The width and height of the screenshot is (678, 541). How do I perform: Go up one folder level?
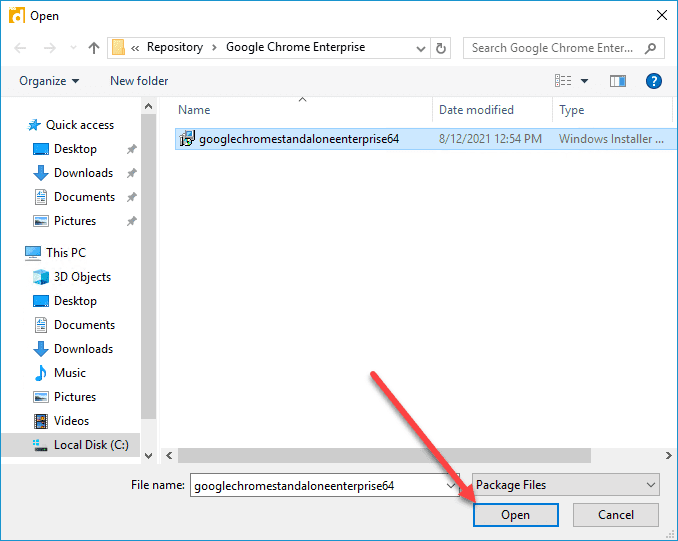94,48
